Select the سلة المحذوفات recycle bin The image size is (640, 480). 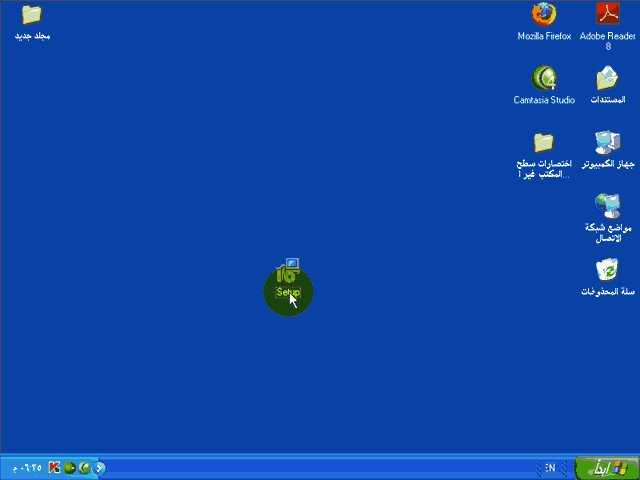[x=608, y=271]
